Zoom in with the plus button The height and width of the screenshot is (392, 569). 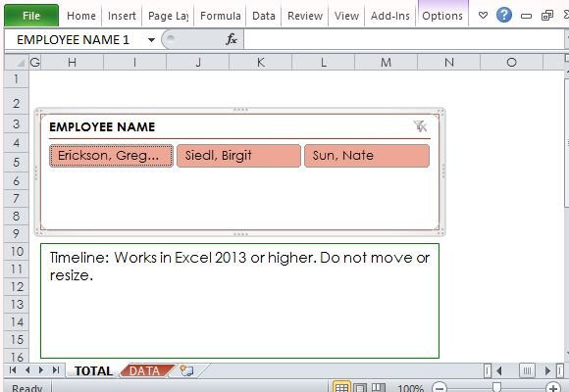[x=553, y=388]
